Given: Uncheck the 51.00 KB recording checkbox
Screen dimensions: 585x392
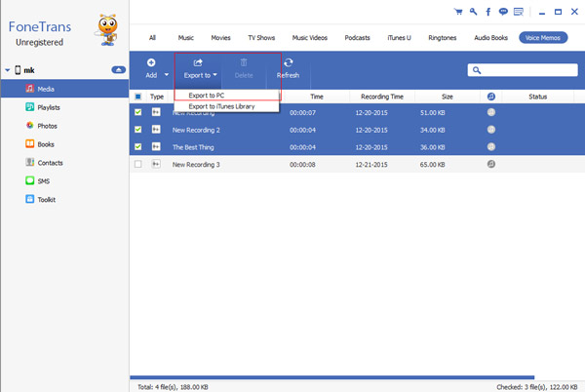Looking at the screenshot, I should pos(138,112).
